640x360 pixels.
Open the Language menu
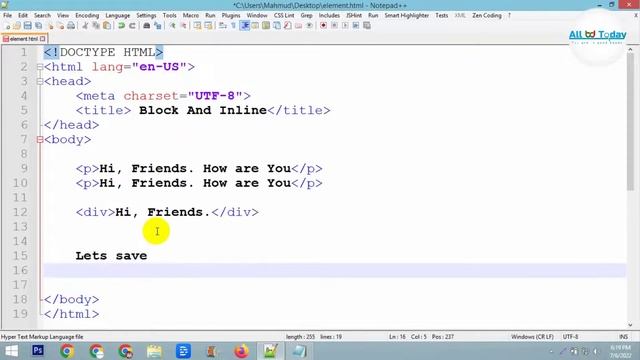coord(118,16)
